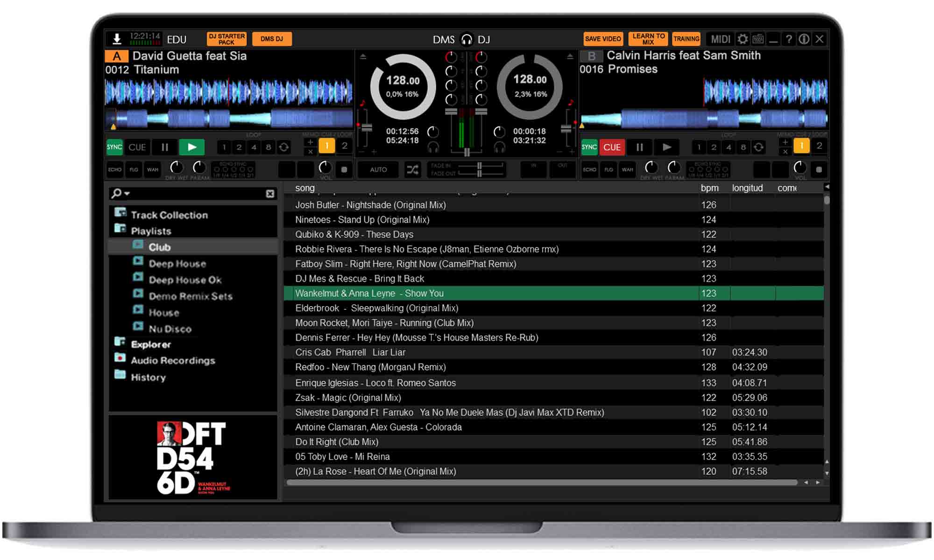934x560 pixels.
Task: Open the TRAINING section
Action: point(686,39)
